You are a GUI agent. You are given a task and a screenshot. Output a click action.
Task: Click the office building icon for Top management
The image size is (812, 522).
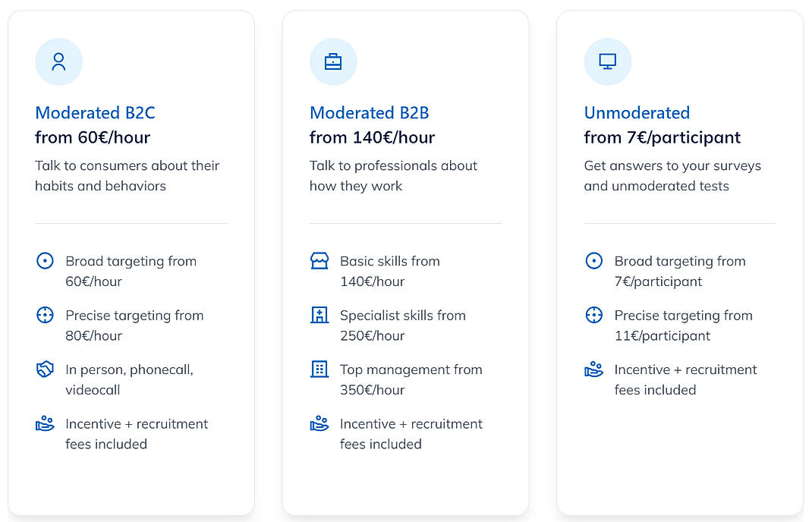pyautogui.click(x=319, y=369)
